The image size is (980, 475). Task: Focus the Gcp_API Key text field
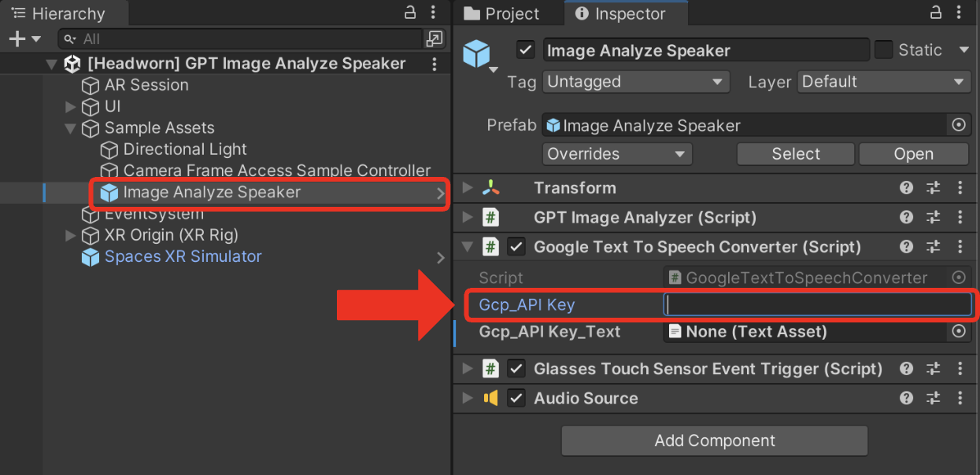[x=818, y=305]
